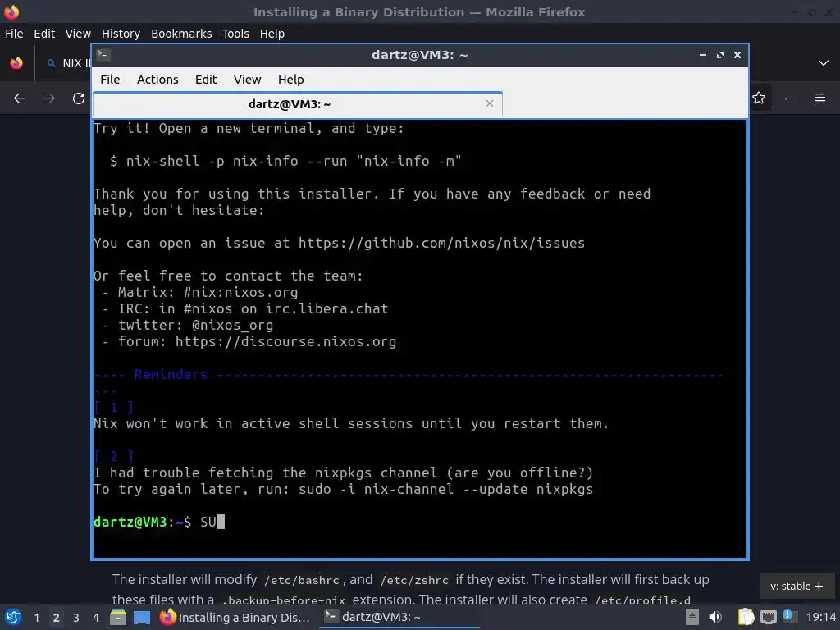Click the Firefox logo in the title bar
The image size is (840, 630).
coord(11,11)
